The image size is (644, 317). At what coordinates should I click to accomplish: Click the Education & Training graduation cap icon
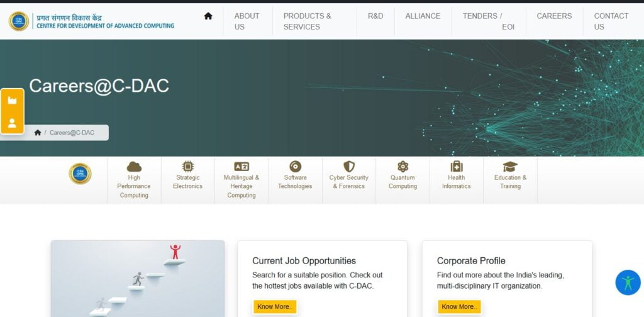(x=510, y=166)
